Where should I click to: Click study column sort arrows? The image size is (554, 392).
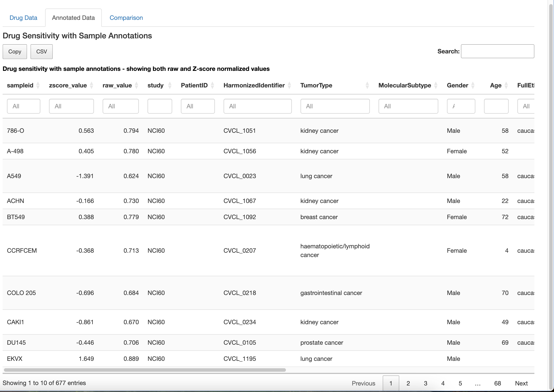tap(170, 85)
